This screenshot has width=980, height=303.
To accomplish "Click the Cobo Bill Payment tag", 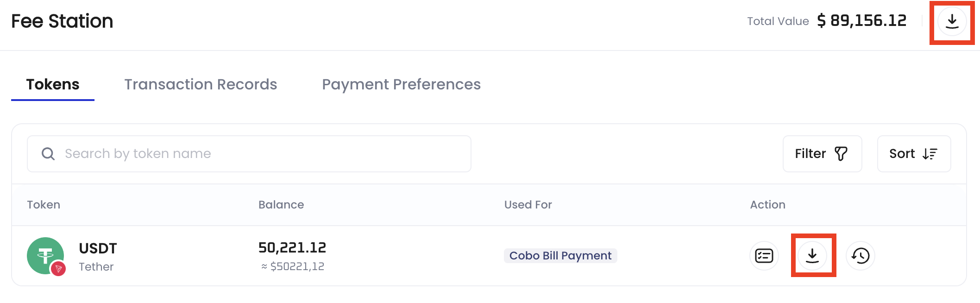I will (560, 256).
